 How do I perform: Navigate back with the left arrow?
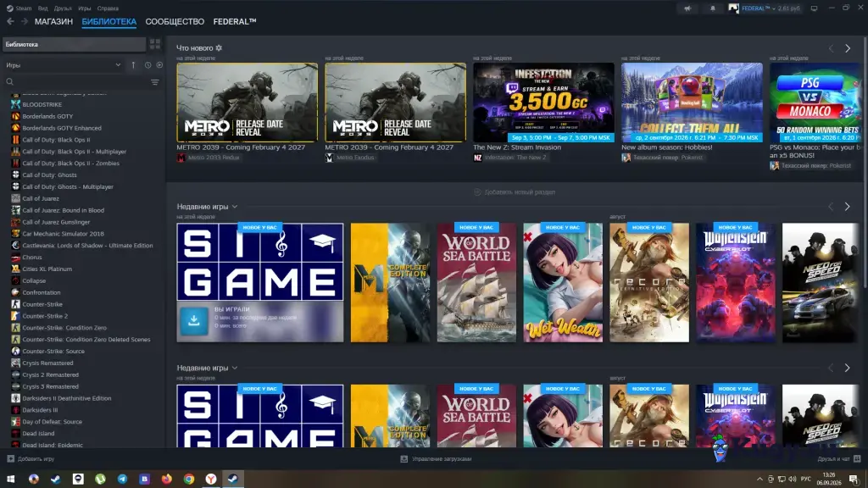(x=10, y=21)
